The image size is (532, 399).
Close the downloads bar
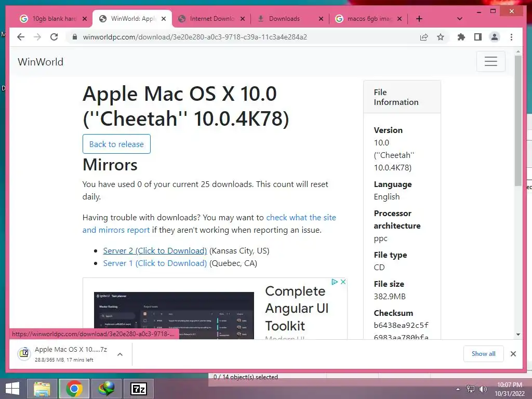click(513, 354)
